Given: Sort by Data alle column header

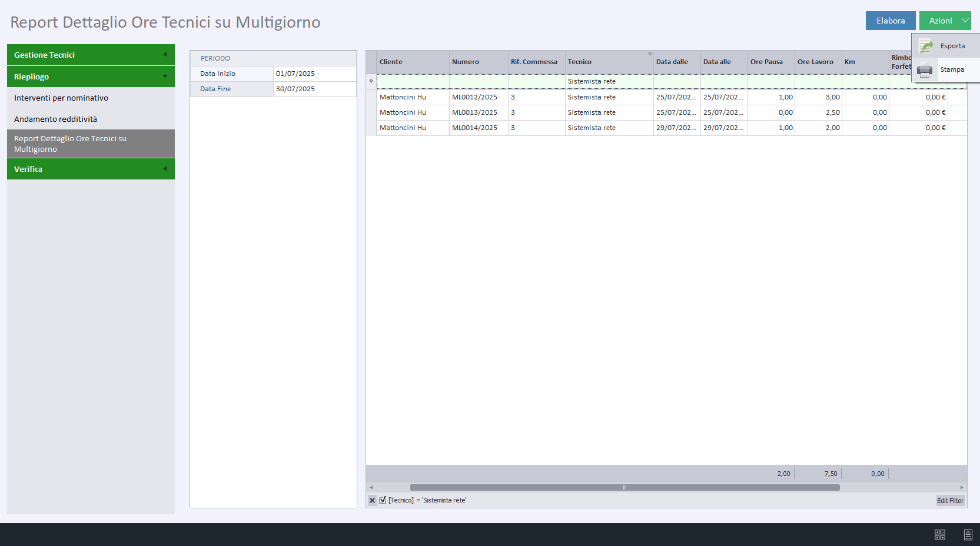Looking at the screenshot, I should pos(724,62).
